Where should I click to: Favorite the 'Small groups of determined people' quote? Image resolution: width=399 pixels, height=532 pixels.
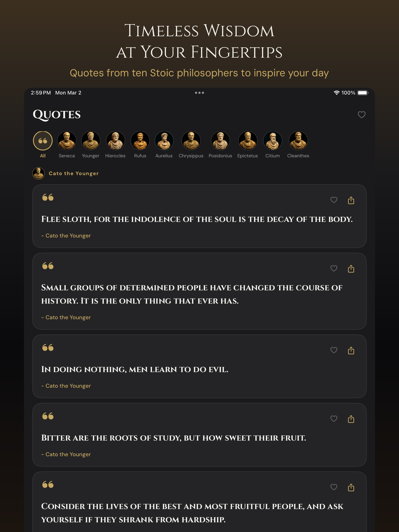click(334, 268)
